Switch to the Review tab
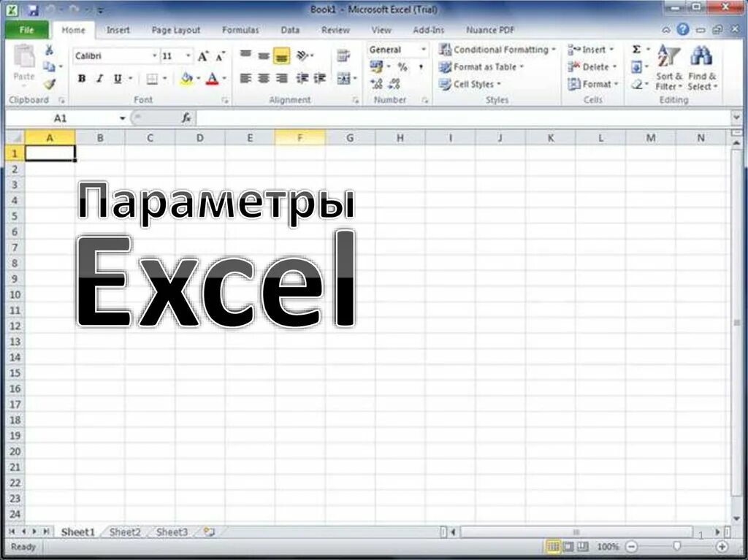748x560 pixels. (335, 30)
